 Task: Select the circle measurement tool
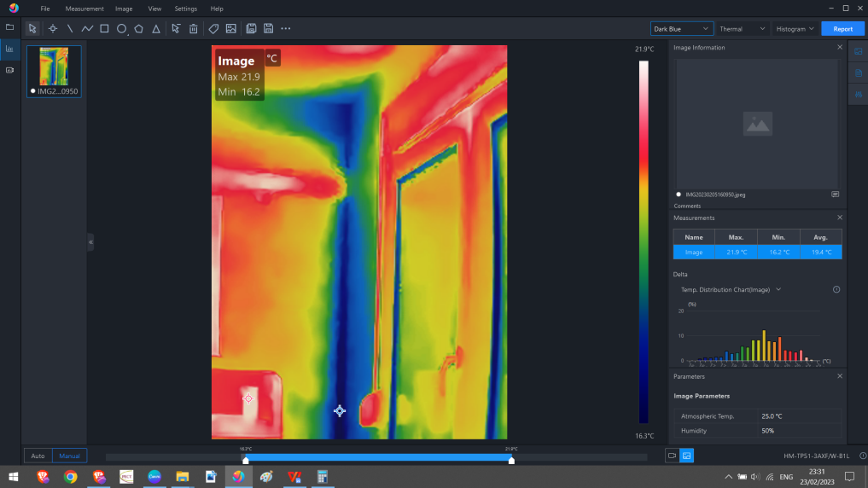tap(122, 28)
